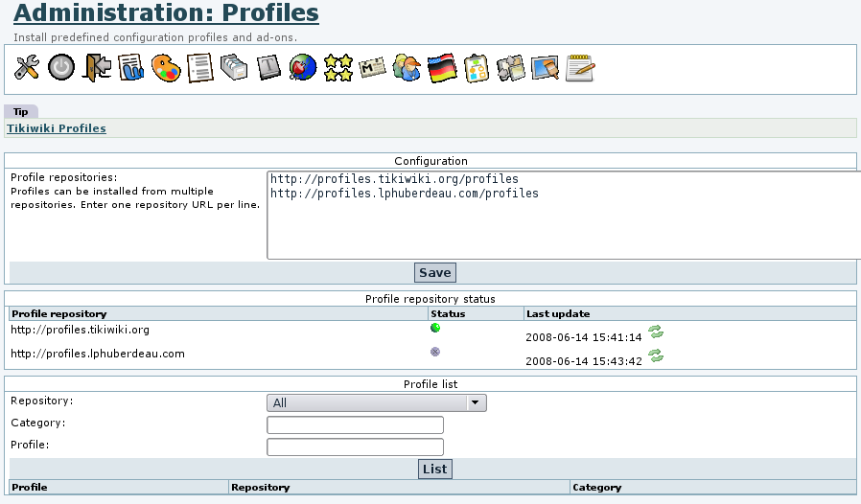Click the wrench and screwdriver settings icon
The image size is (861, 504).
coord(27,68)
